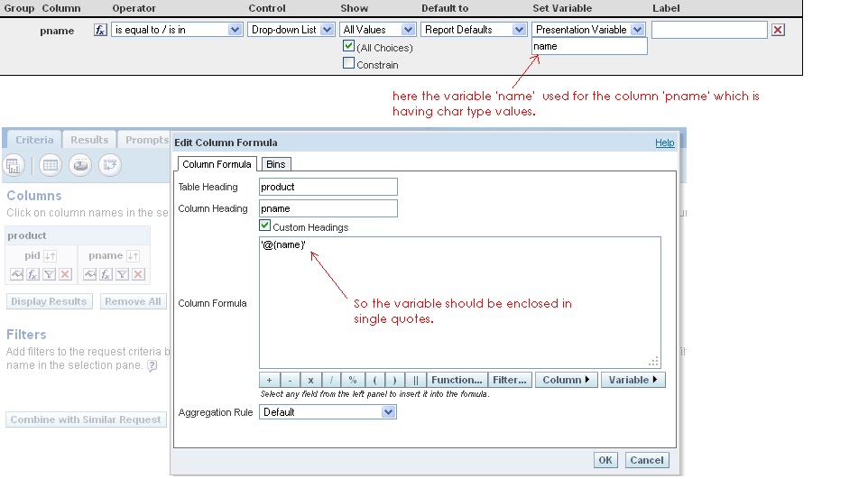Delete the pname prompt row with red X
The image size is (868, 479).
pyautogui.click(x=778, y=30)
